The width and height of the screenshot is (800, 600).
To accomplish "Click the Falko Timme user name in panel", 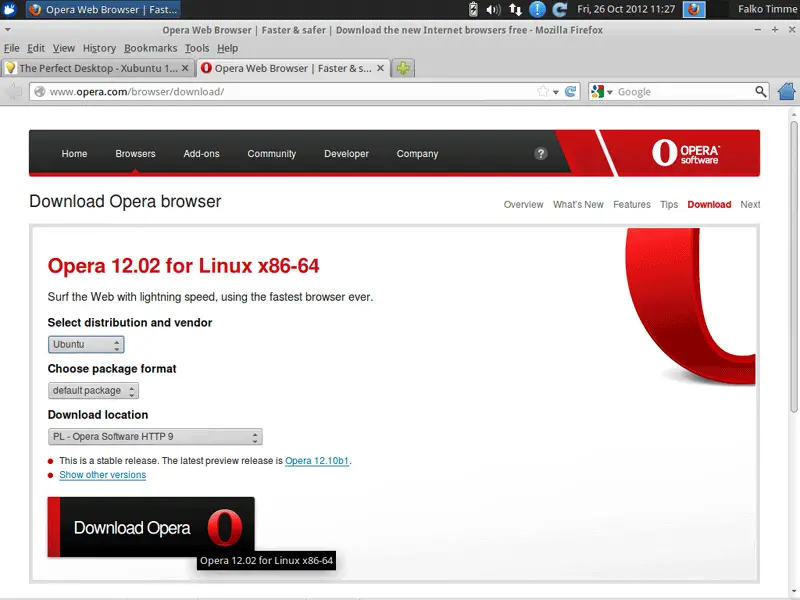I will [x=767, y=9].
